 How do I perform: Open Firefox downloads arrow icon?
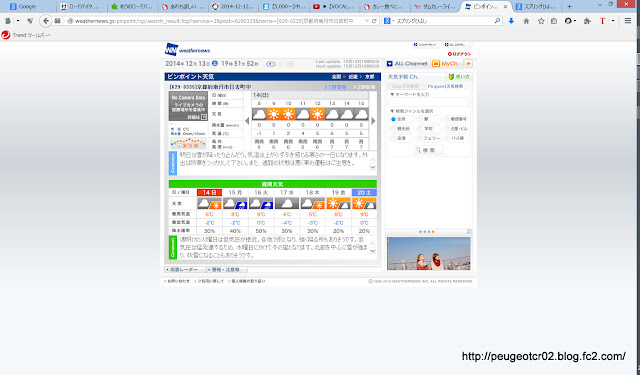pyautogui.click(x=511, y=21)
